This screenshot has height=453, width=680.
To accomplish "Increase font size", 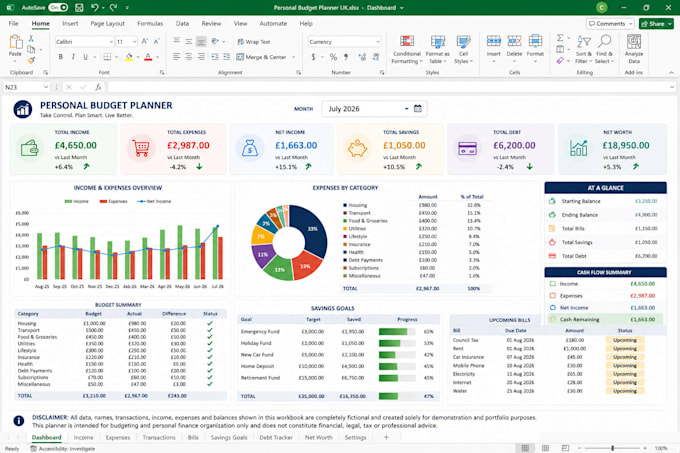I will (x=145, y=42).
